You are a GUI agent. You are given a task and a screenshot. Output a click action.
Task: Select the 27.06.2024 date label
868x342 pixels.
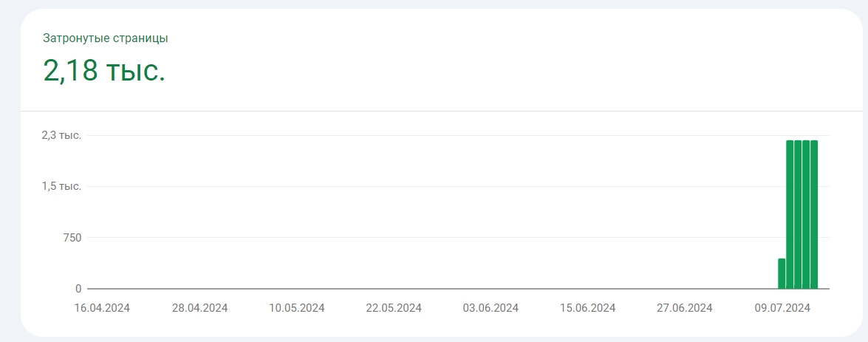pyautogui.click(x=685, y=308)
